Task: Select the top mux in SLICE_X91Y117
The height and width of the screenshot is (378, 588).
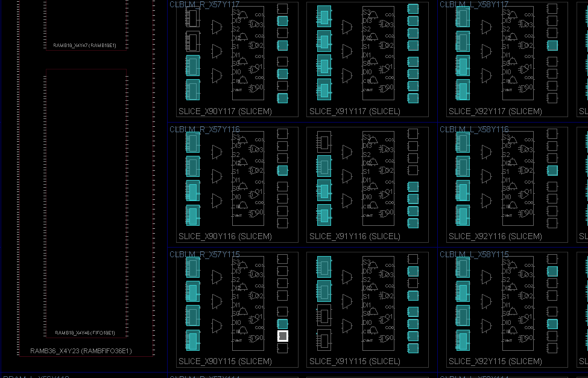Action: coord(347,27)
